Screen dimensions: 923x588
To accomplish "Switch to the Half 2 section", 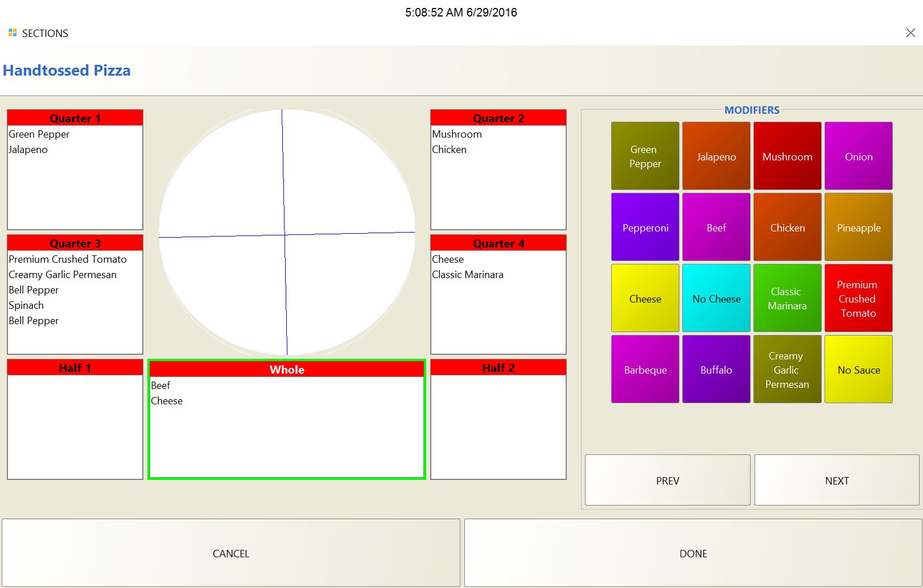I will coord(498,367).
